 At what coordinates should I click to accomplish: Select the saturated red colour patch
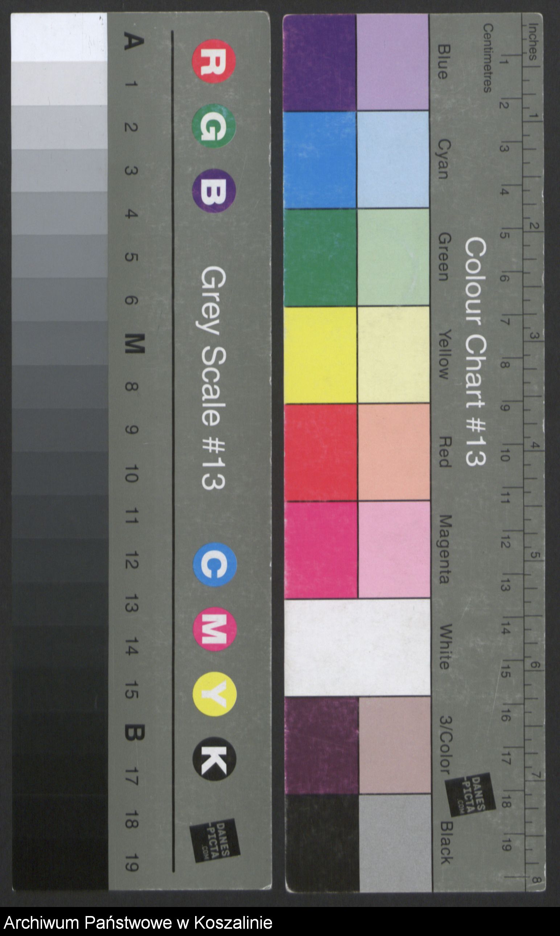(x=321, y=453)
